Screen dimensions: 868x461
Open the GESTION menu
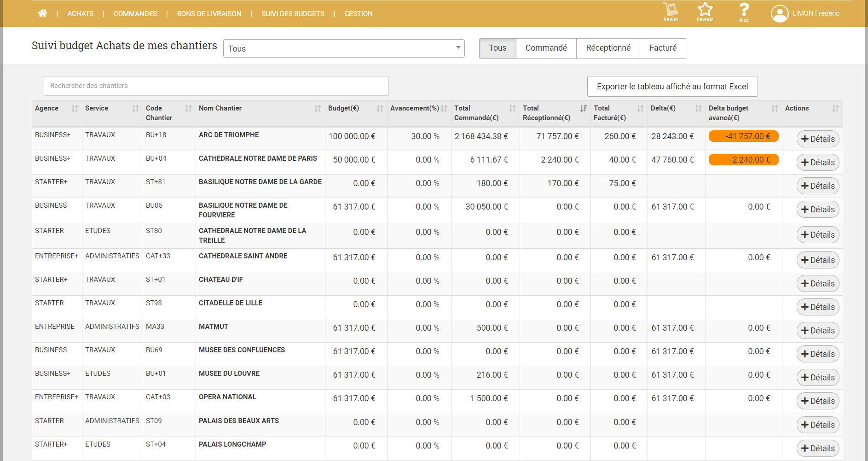(359, 14)
